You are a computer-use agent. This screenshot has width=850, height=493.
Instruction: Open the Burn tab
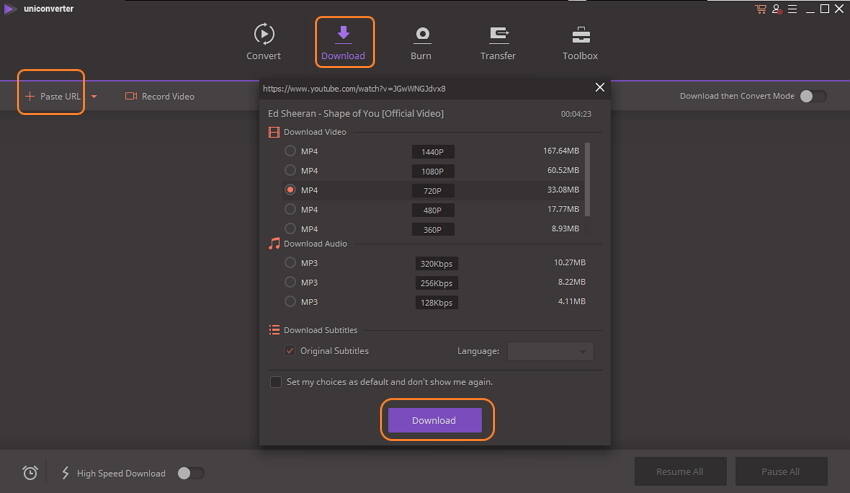421,42
